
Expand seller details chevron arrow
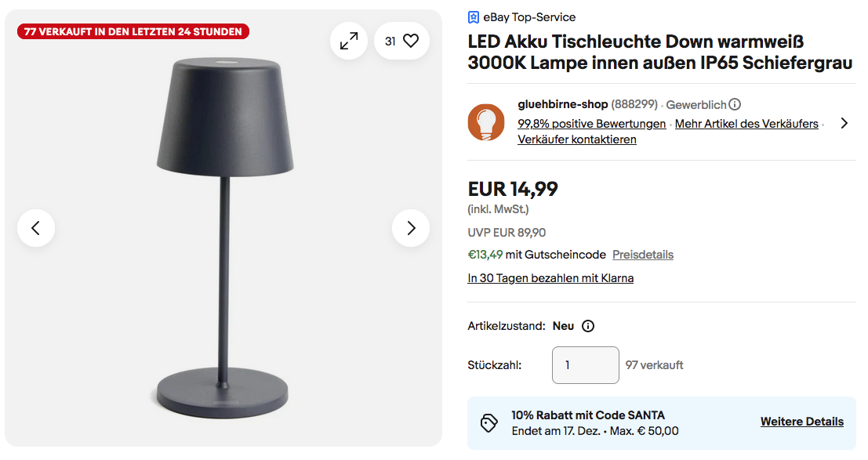(x=844, y=123)
